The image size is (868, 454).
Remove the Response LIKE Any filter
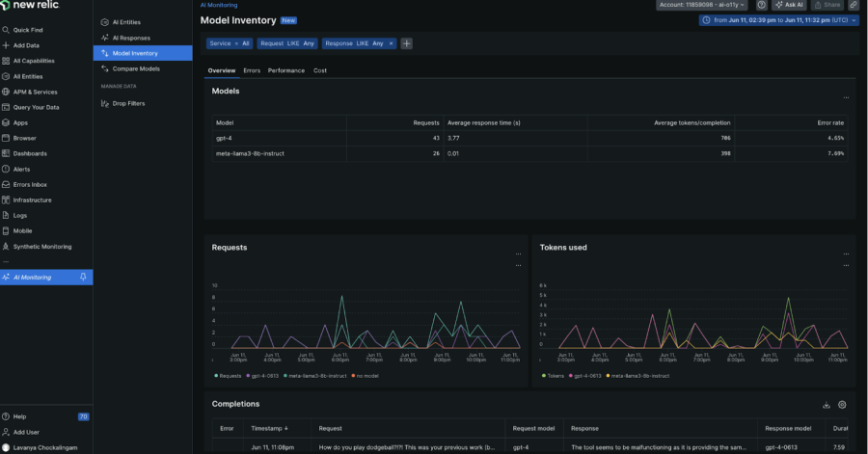tap(391, 43)
